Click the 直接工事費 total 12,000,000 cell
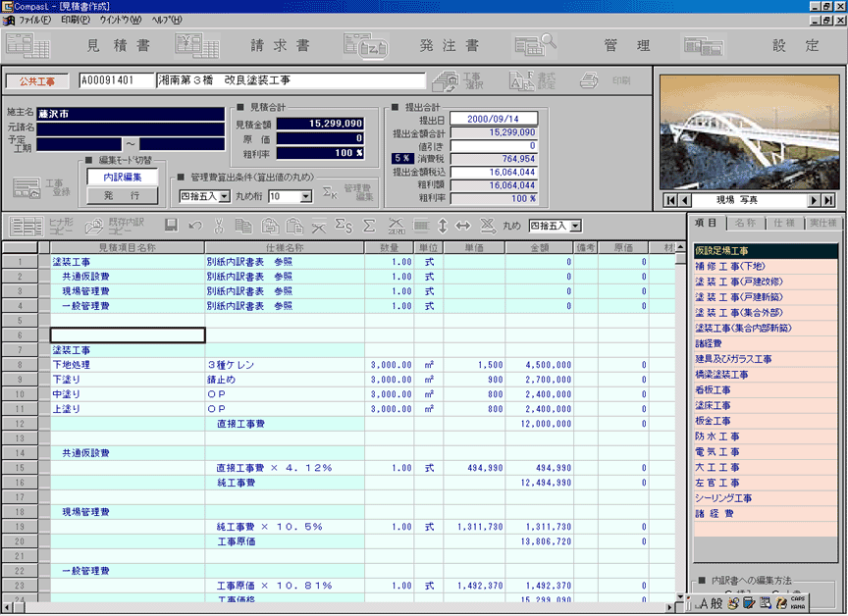The height and width of the screenshot is (616, 848). click(x=539, y=424)
